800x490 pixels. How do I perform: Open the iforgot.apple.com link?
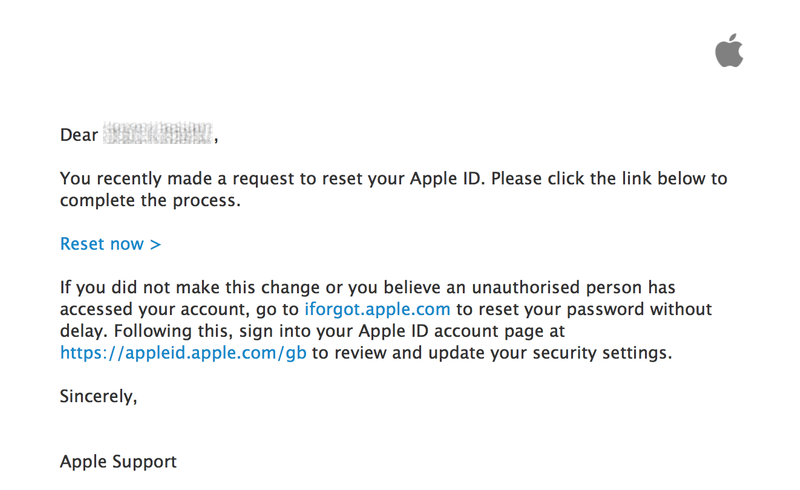[377, 309]
